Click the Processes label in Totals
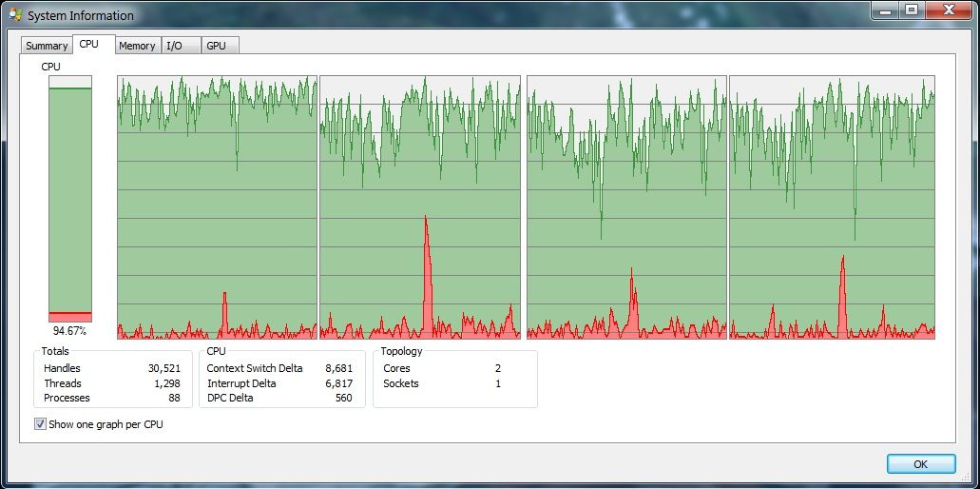Screen dimensions: 980x489 pos(67,398)
